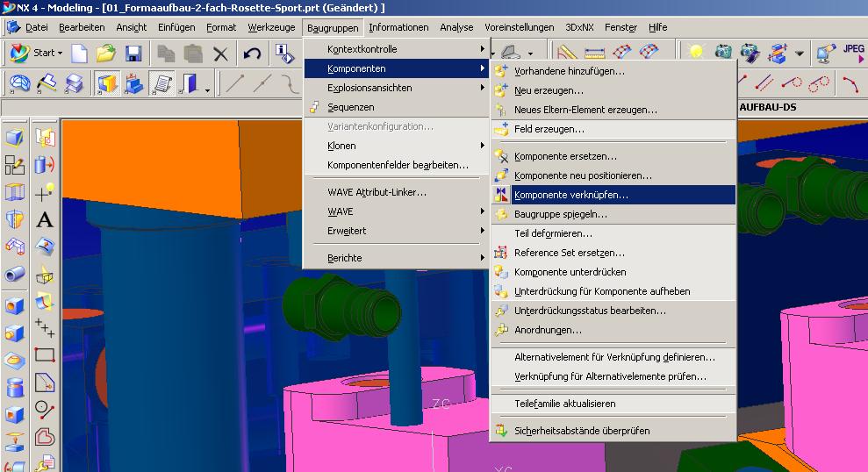Click the Text 'A' tool icon

click(x=44, y=219)
